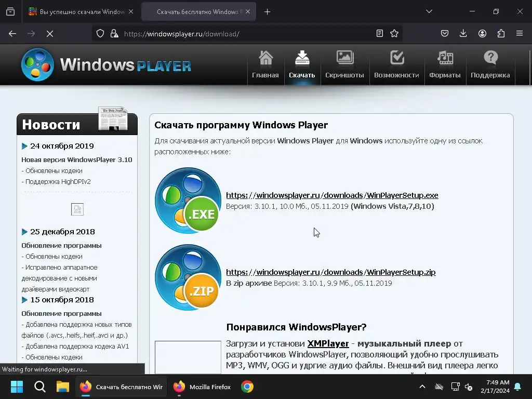Open the Возможности navigation item
The width and height of the screenshot is (532, 399).
(x=396, y=65)
